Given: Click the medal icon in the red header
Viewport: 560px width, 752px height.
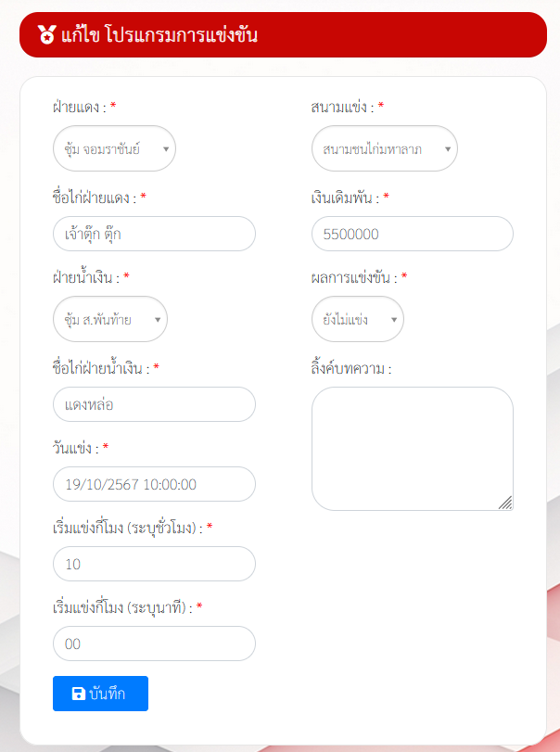Looking at the screenshot, I should tap(46, 35).
